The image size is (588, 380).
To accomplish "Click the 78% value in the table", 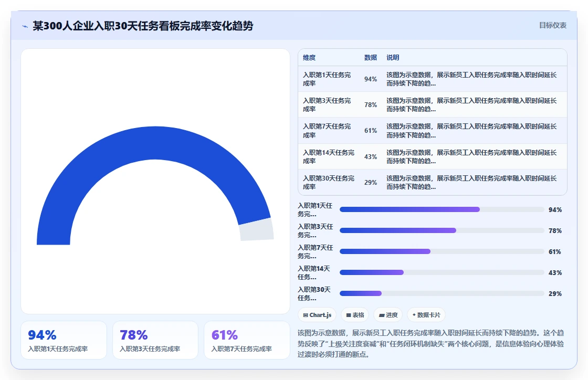I will click(371, 105).
